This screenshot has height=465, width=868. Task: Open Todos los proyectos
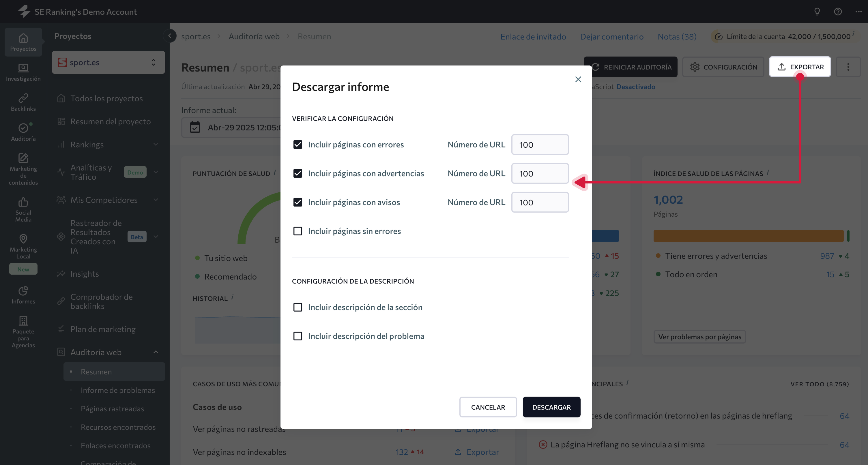tap(106, 98)
